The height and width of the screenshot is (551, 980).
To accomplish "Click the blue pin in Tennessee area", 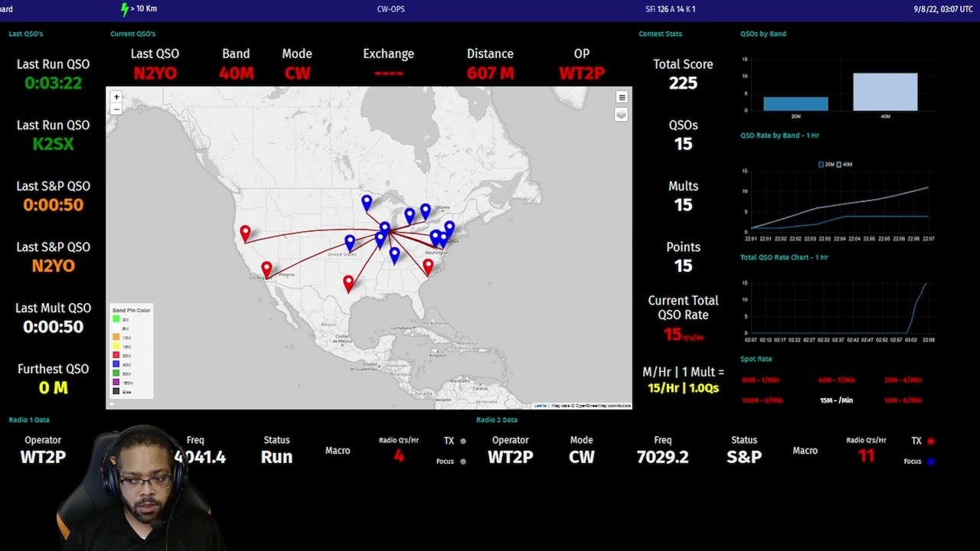I will click(x=394, y=255).
